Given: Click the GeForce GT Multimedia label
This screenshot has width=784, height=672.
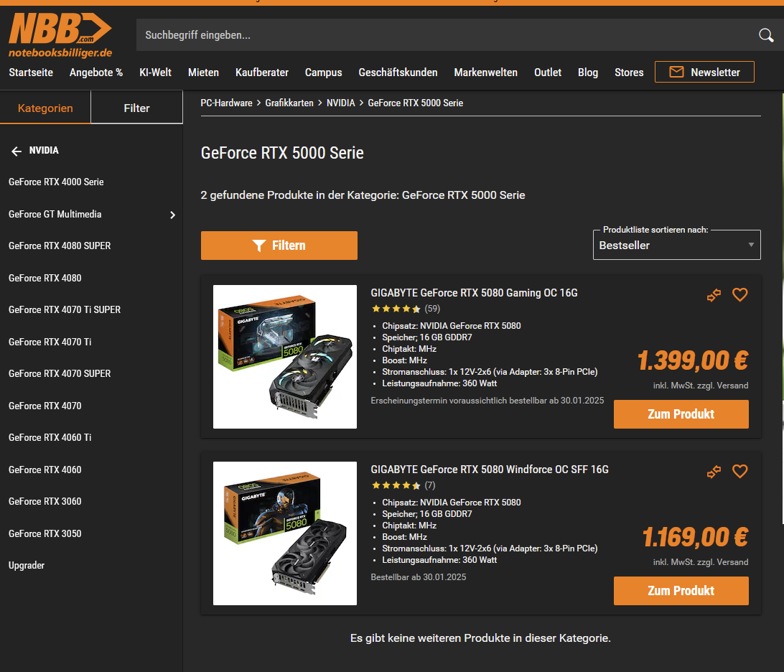Looking at the screenshot, I should tap(55, 214).
